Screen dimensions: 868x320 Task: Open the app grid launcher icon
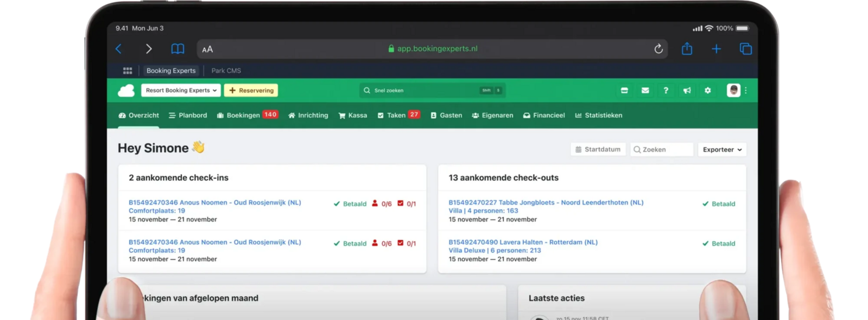click(128, 71)
